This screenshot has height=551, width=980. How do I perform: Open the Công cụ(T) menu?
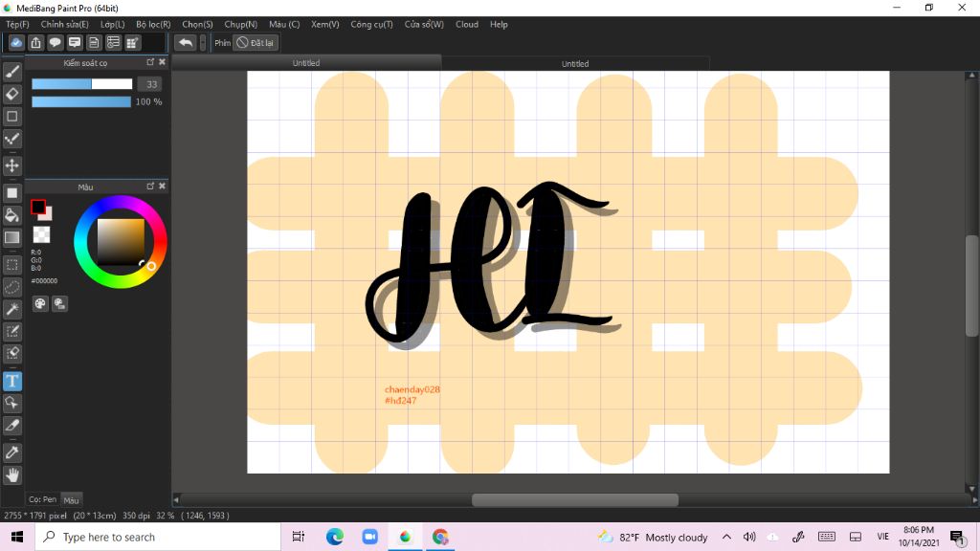click(371, 24)
